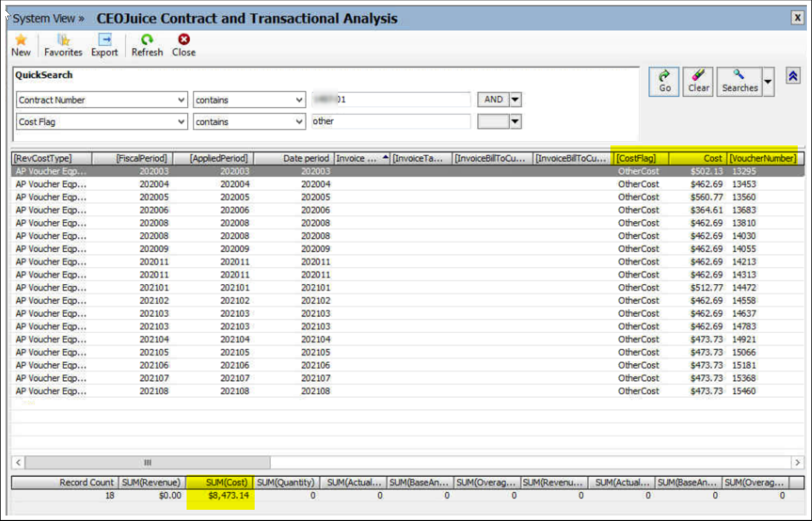Viewport: 812px width, 521px height.
Task: Select the row with voucher 13810
Action: [408, 223]
